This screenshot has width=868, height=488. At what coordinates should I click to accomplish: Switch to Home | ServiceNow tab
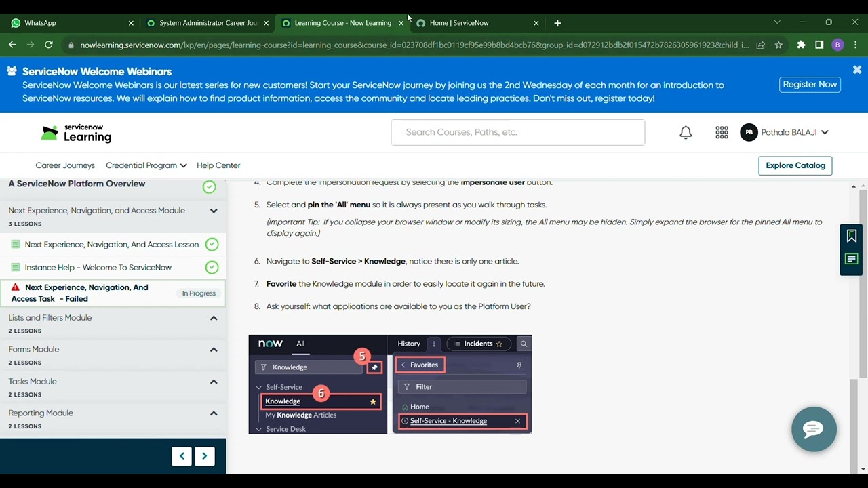(x=477, y=23)
